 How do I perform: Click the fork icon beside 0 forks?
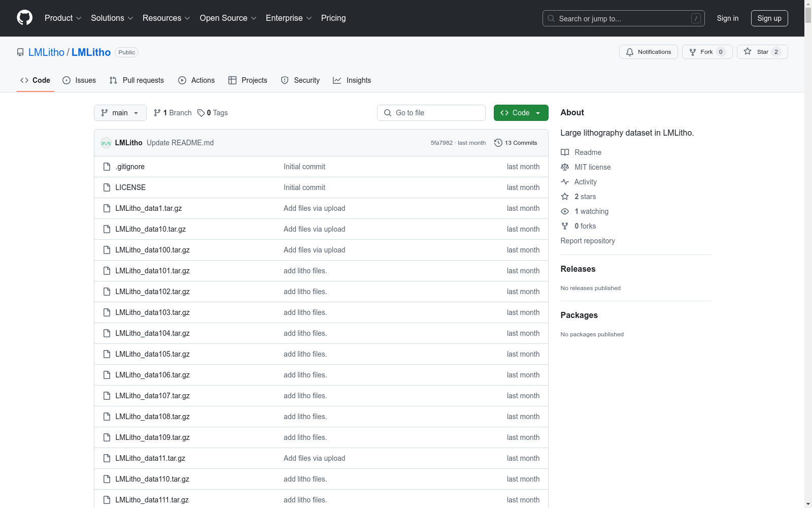[x=565, y=226]
